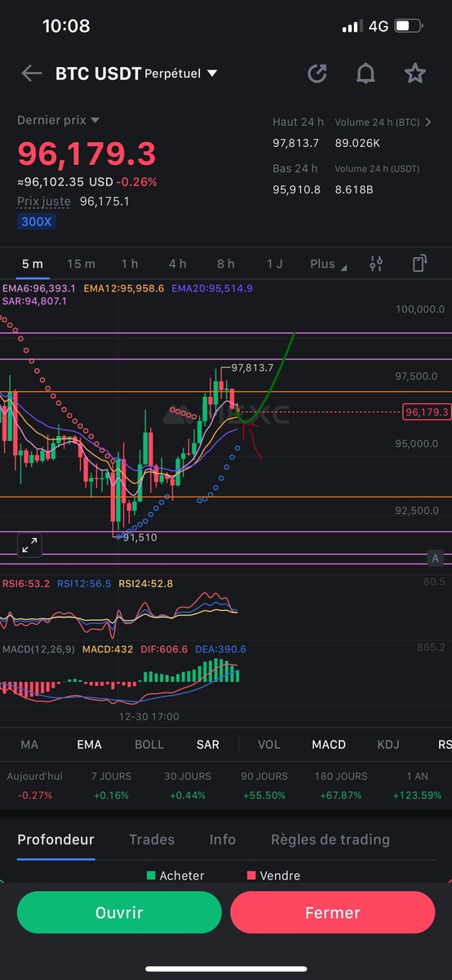The height and width of the screenshot is (980, 452).
Task: Toggle the EMA indicator
Action: (89, 744)
